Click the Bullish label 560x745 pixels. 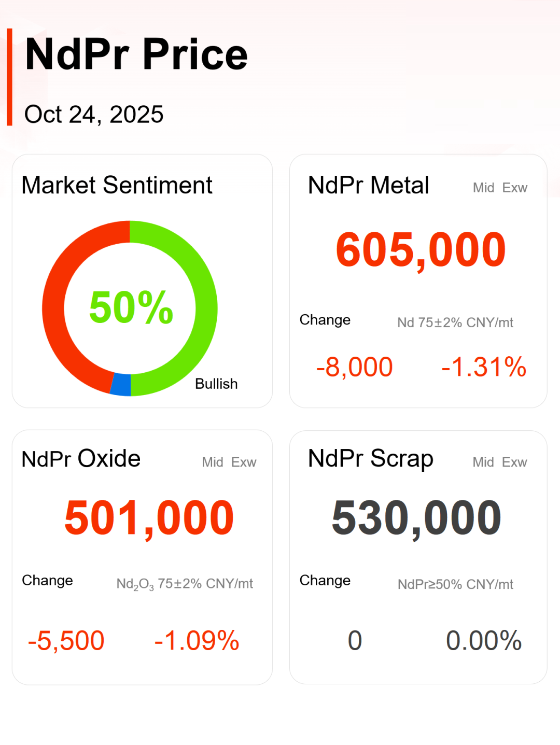point(216,384)
